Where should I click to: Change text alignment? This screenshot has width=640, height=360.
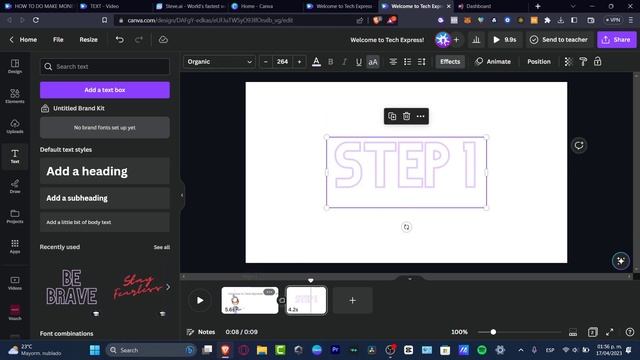pyautogui.click(x=393, y=62)
